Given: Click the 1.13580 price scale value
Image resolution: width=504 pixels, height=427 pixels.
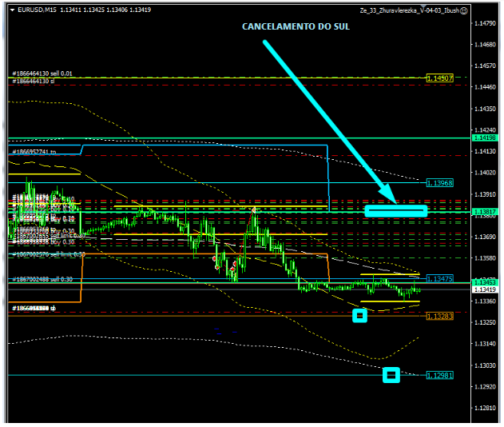Looking at the screenshot, I should click(485, 258).
